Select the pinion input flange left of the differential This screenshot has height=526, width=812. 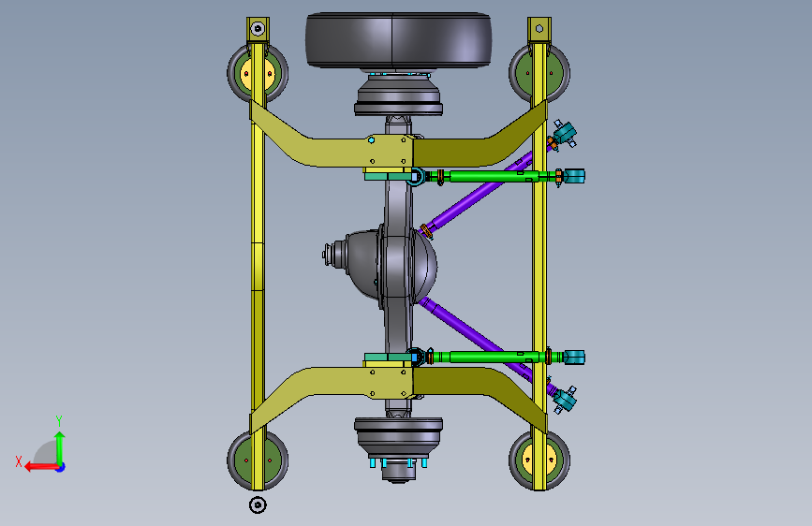pyautogui.click(x=332, y=254)
